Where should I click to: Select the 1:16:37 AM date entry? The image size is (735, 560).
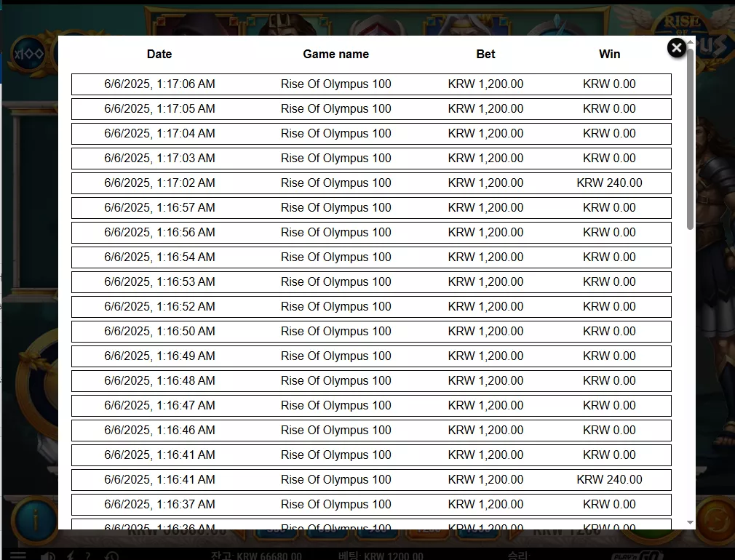point(159,504)
